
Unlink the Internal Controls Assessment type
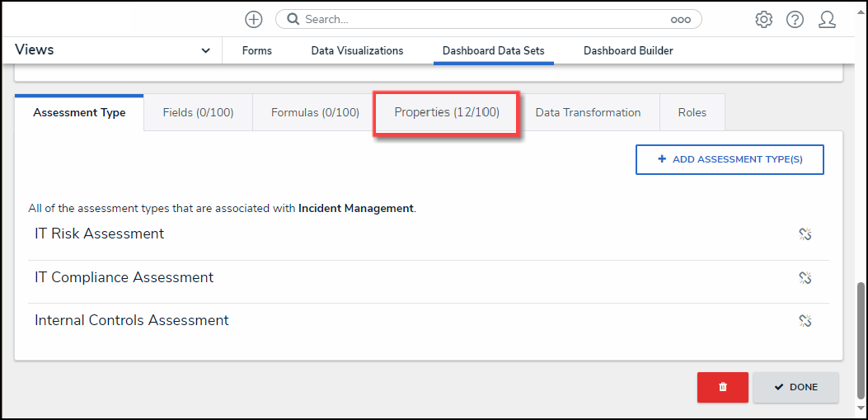(805, 320)
